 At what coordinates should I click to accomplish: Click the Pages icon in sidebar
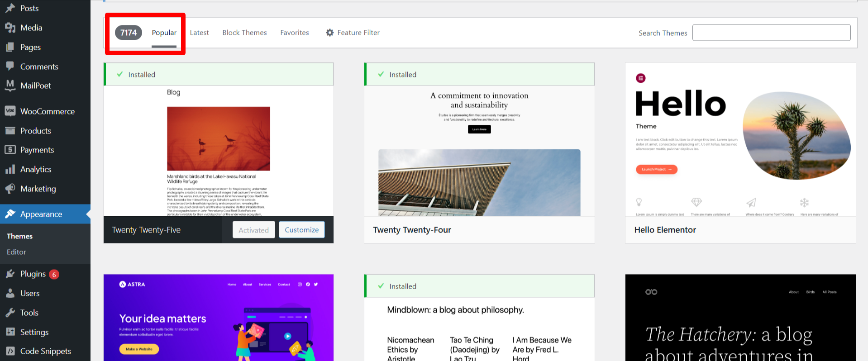pos(10,47)
